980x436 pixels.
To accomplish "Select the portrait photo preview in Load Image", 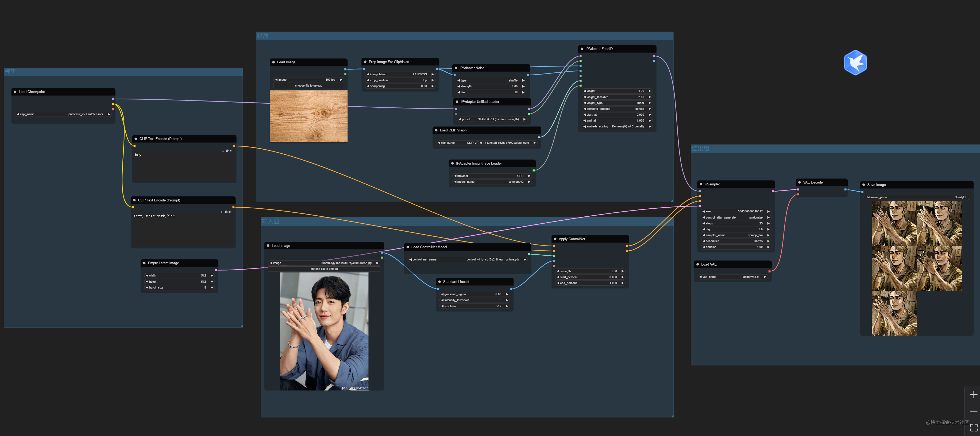I will click(324, 331).
